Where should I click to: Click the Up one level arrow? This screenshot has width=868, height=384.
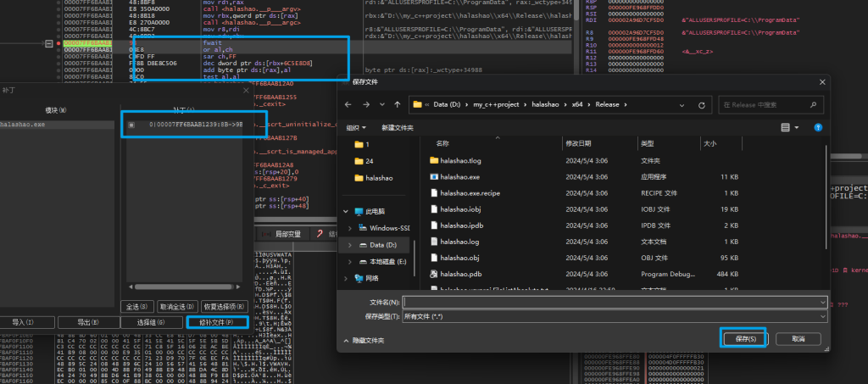[398, 105]
